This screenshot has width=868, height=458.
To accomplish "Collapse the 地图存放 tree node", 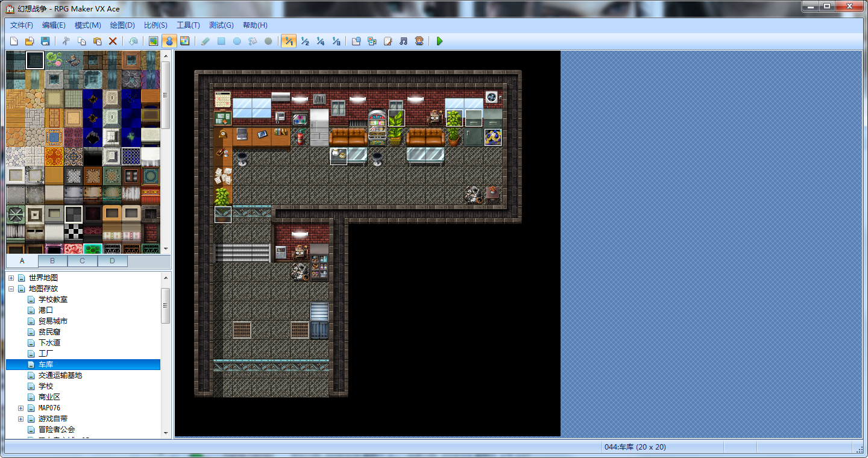I will 11,289.
